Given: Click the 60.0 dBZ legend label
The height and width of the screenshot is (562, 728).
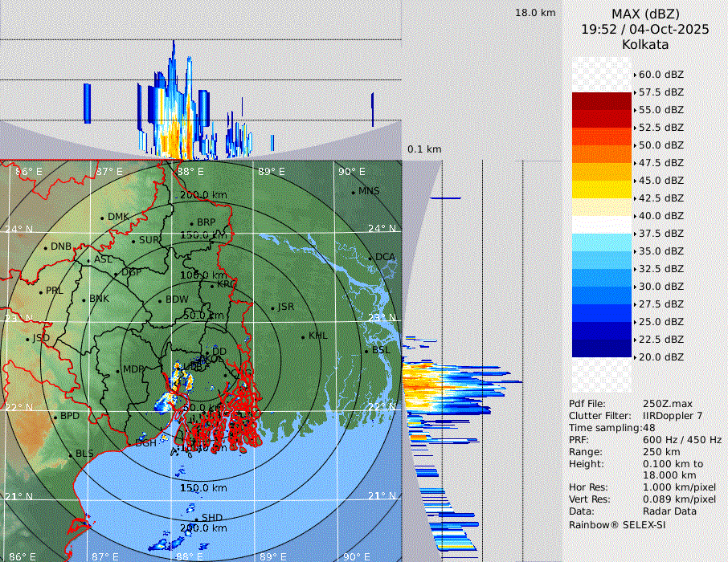Looking at the screenshot, I should tap(661, 75).
